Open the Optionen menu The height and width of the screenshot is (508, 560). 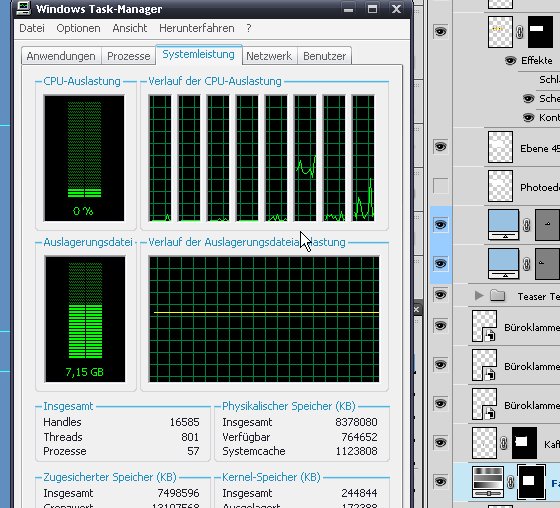click(x=78, y=28)
